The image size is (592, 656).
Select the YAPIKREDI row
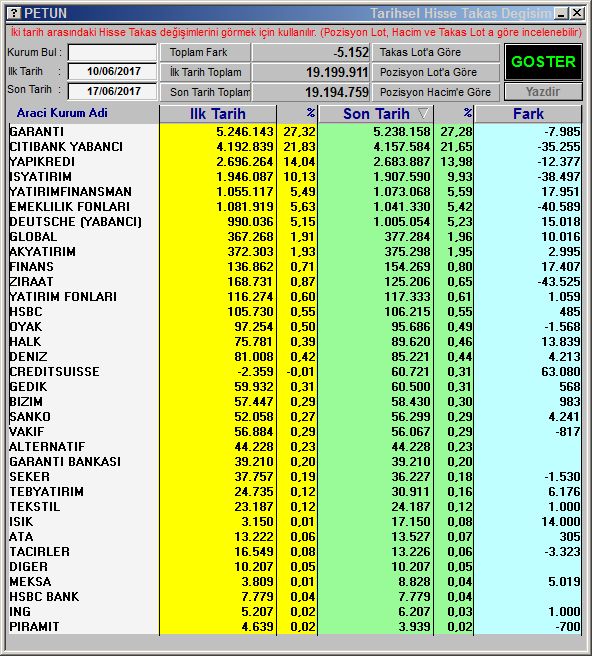click(295, 162)
